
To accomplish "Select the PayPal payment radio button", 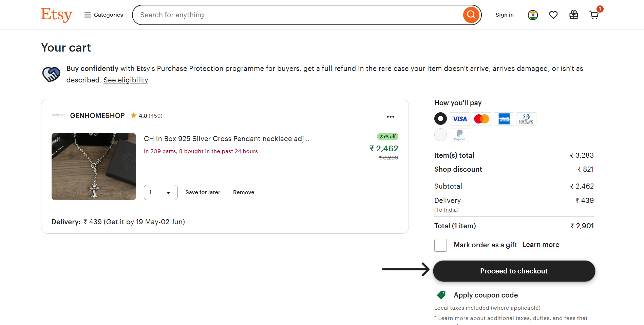I will (440, 135).
